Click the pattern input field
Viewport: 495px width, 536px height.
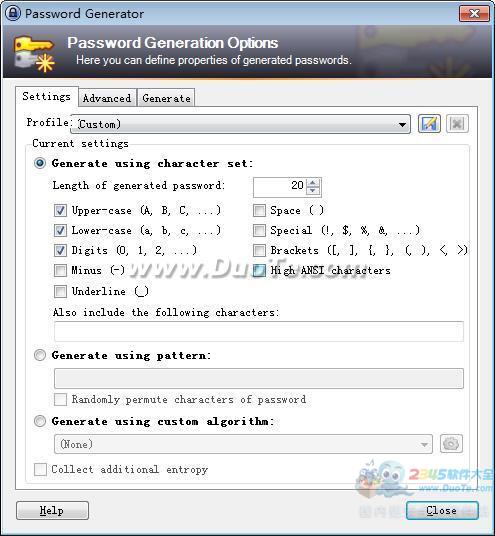tap(259, 378)
